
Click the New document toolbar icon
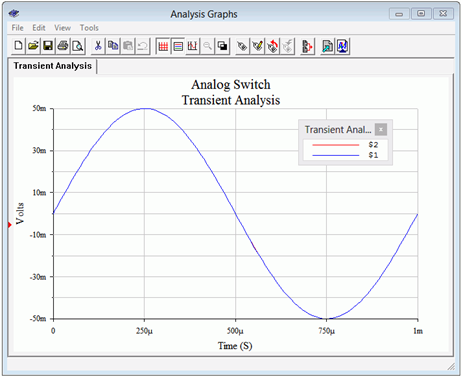(x=18, y=46)
